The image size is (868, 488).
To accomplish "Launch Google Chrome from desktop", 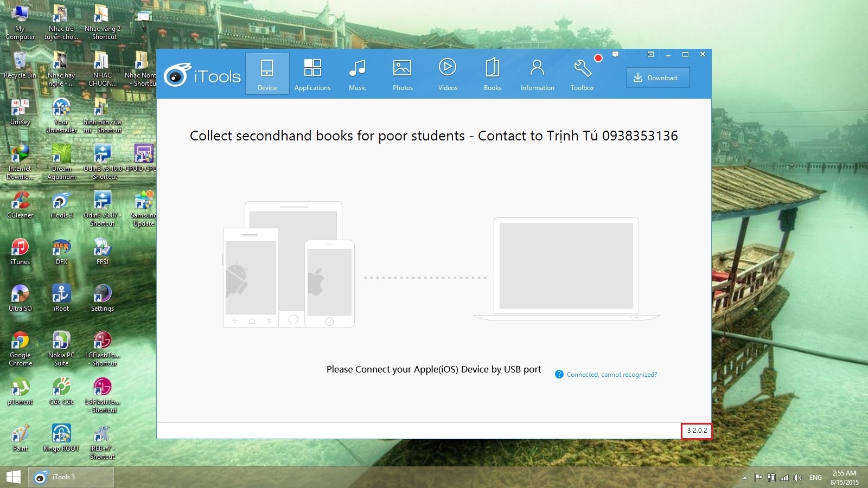I will [20, 349].
